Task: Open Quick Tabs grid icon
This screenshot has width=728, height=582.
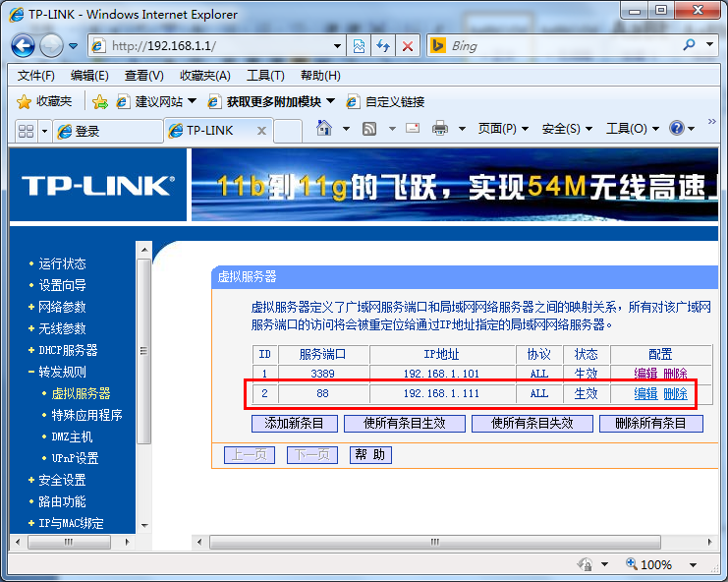Action: (26, 131)
